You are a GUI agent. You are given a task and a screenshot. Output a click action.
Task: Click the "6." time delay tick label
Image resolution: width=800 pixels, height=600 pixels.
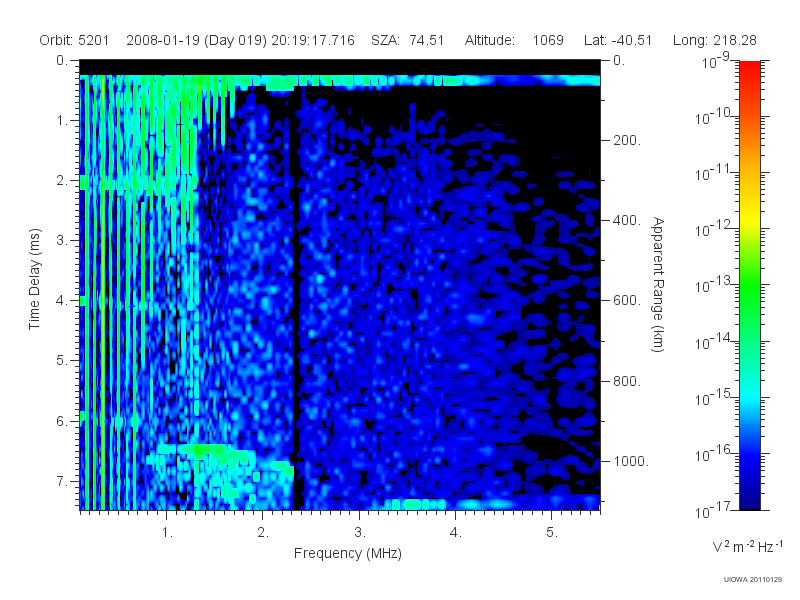pos(61,421)
